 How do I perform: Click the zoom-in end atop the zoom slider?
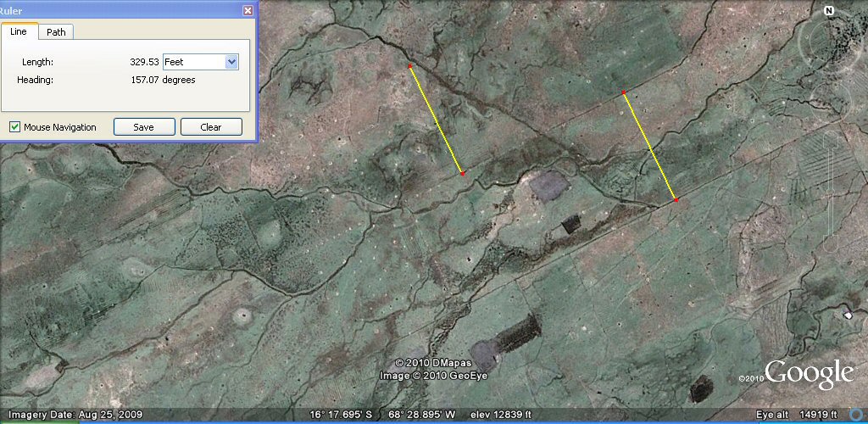coord(831,137)
